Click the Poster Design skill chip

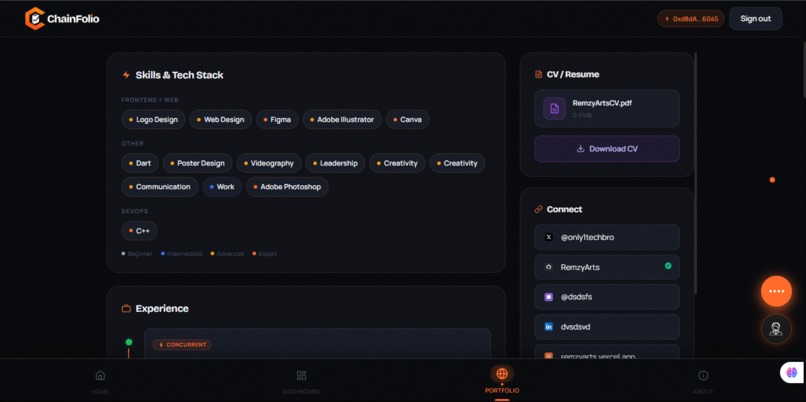pyautogui.click(x=197, y=163)
